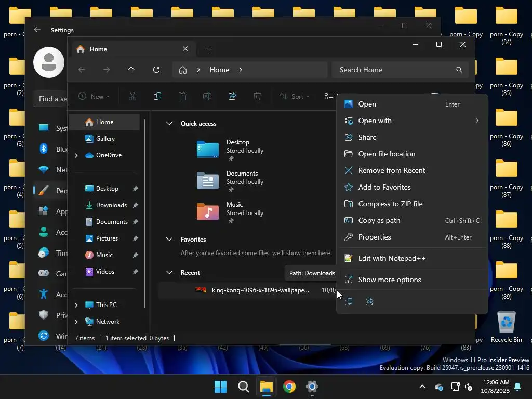Open Properties from the context menu
Screen dimensions: 532x399
(412, 237)
